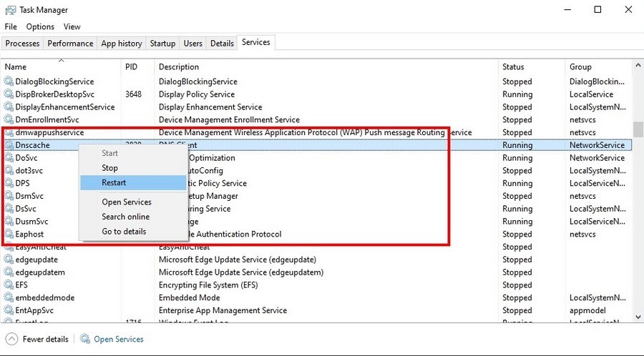Click the NetworkService group of DoSvc
Screen dimensions: 644x356
[597, 158]
